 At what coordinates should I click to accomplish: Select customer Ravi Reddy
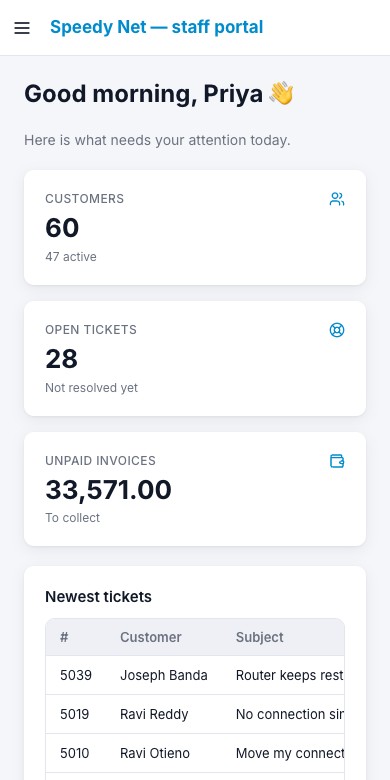[x=154, y=714]
